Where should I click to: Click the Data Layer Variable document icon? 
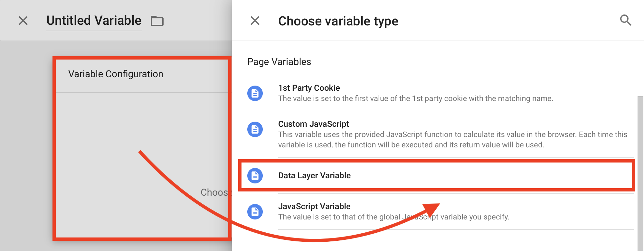click(255, 176)
